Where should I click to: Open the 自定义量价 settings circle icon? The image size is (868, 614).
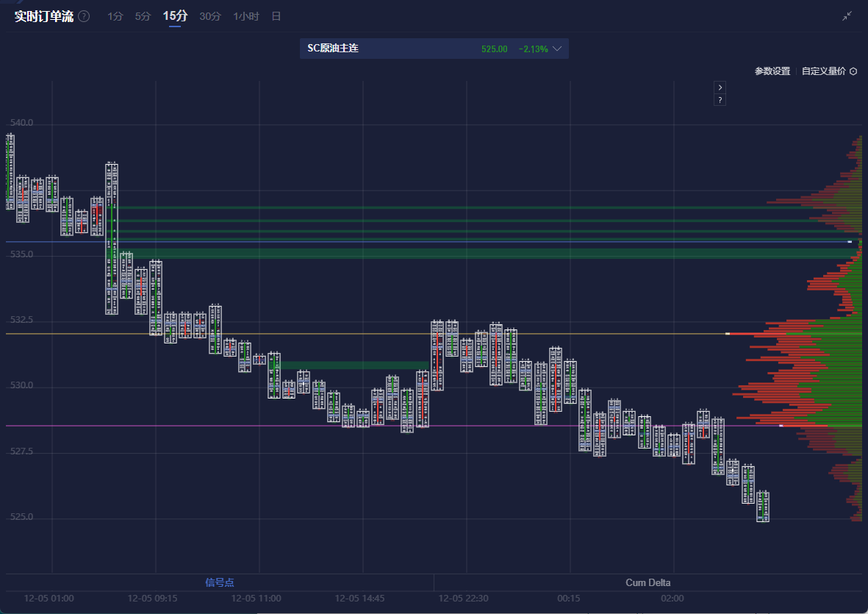coord(853,71)
